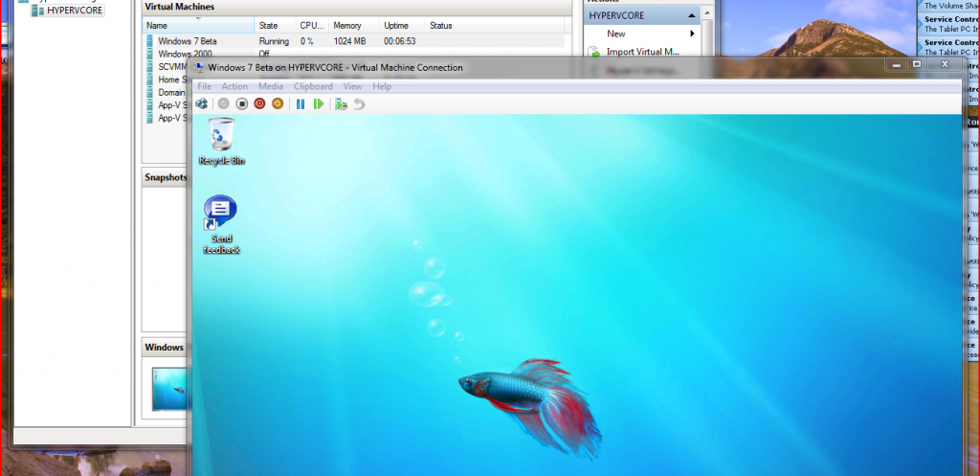
Task: Expand the New submenu arrow
Action: 693,34
